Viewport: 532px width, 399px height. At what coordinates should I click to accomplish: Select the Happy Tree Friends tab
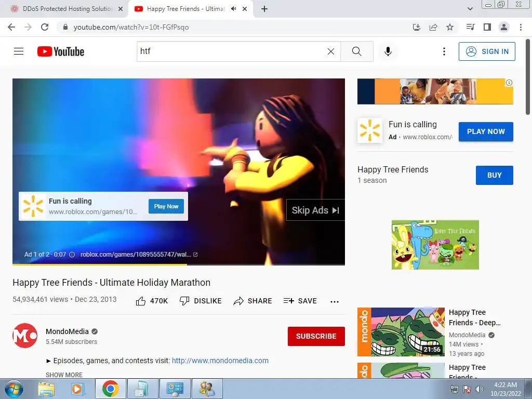pyautogui.click(x=186, y=9)
